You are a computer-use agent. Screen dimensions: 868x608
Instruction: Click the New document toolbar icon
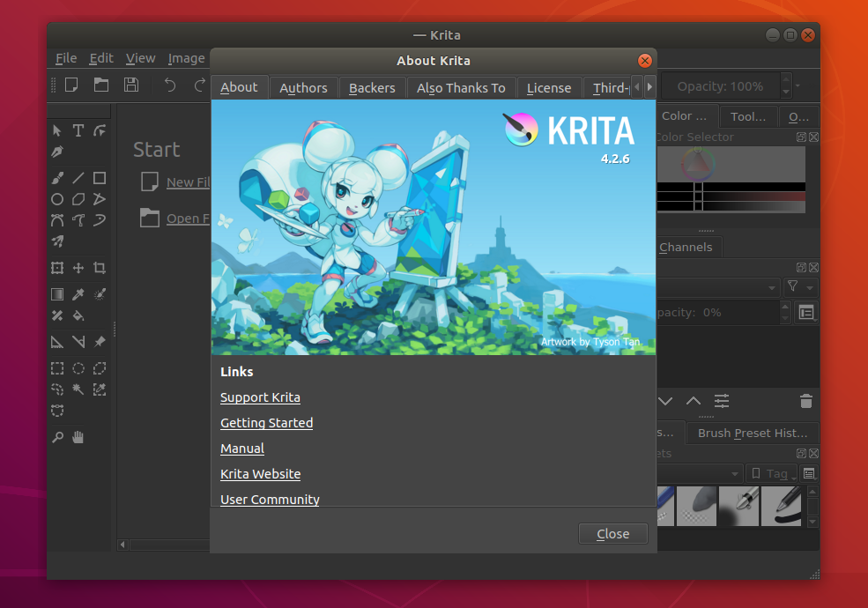pyautogui.click(x=71, y=85)
